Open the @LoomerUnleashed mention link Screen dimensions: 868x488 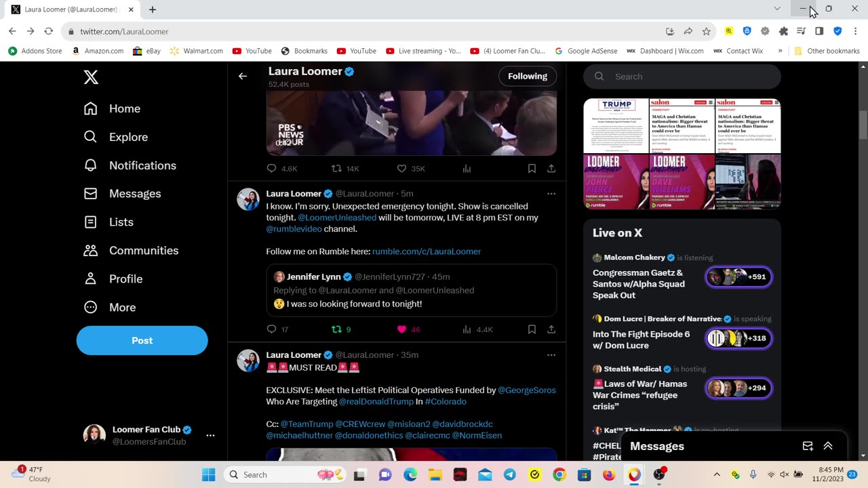pos(337,218)
